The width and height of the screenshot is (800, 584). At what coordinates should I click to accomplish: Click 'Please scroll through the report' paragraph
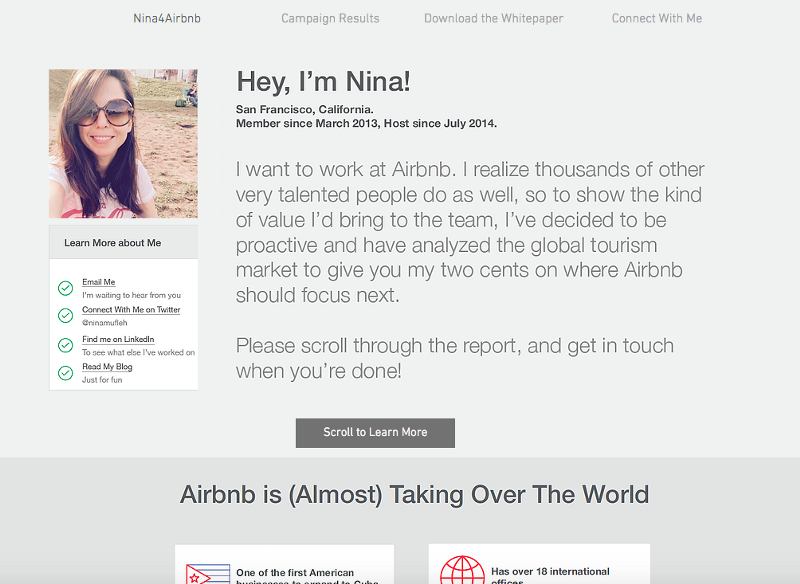click(455, 358)
